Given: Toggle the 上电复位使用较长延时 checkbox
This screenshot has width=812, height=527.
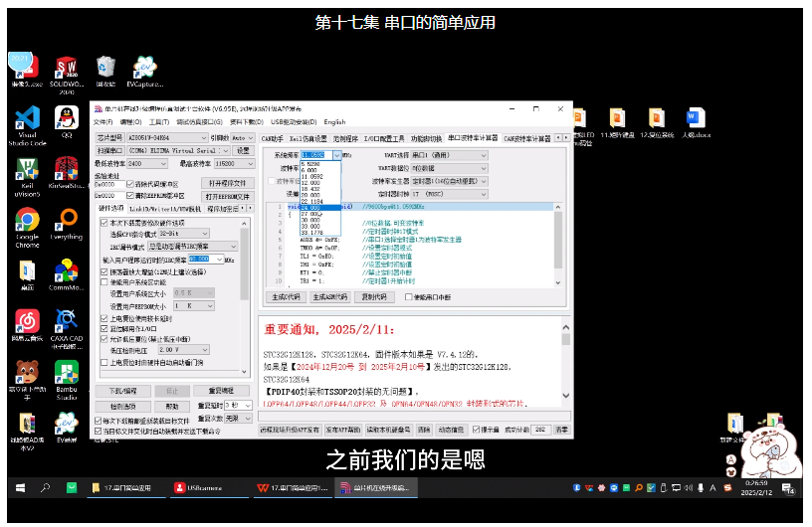Looking at the screenshot, I should pyautogui.click(x=104, y=318).
